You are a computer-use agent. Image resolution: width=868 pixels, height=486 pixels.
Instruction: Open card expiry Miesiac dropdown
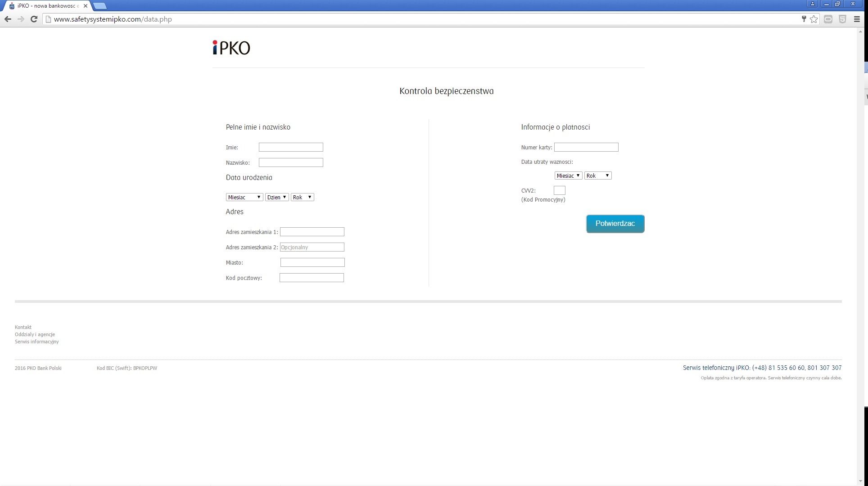tap(568, 175)
